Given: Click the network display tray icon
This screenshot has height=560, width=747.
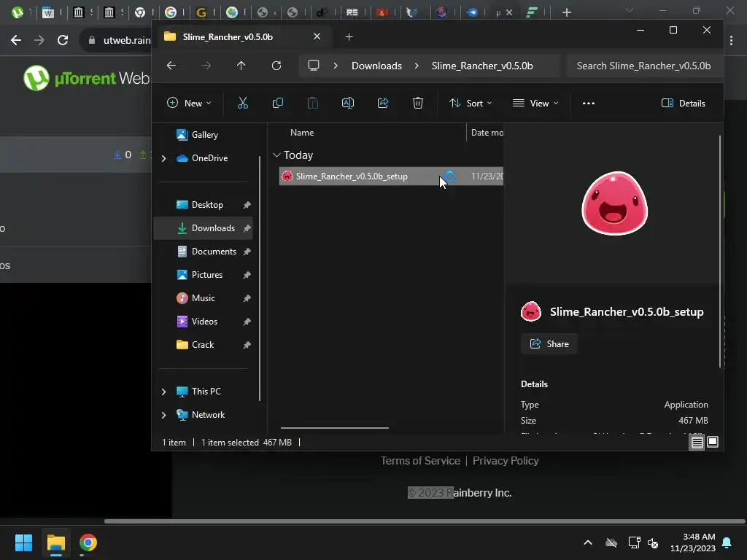Looking at the screenshot, I should 634,542.
